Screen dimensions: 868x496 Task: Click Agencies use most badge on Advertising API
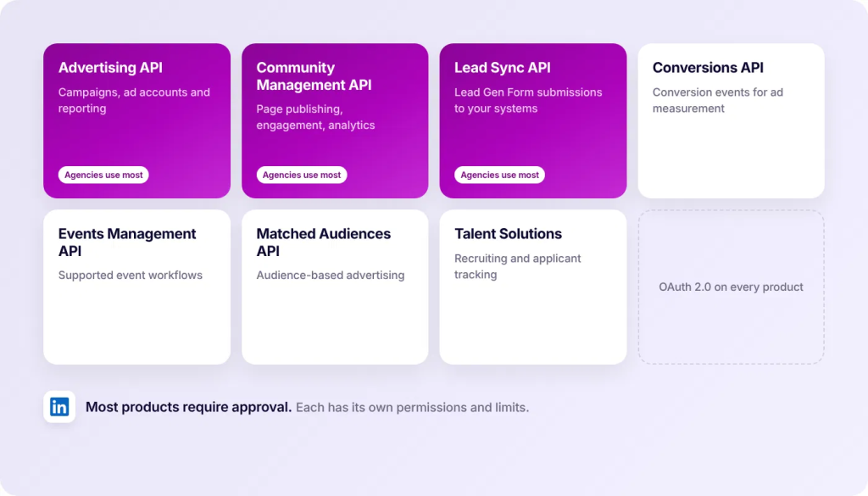[103, 175]
